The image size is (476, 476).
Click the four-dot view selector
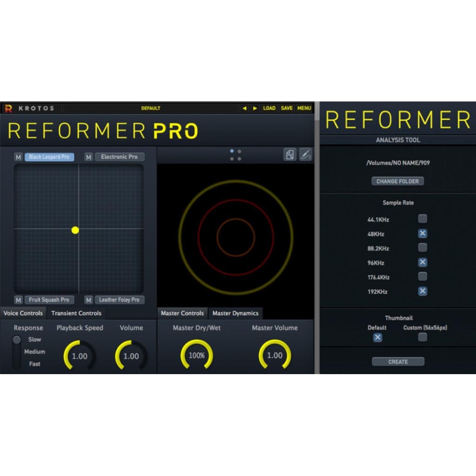coord(236,155)
